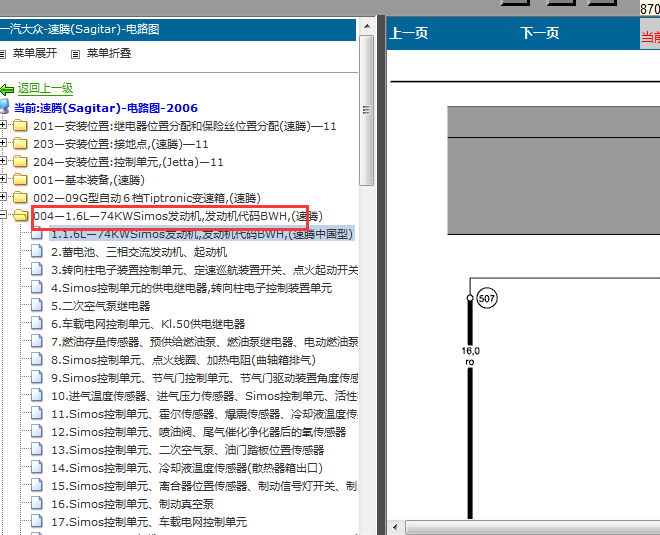Screen dimensions: 660x535
Task: Click page icon for 3.转向柱电子装置控制单元
Action: 37,270
